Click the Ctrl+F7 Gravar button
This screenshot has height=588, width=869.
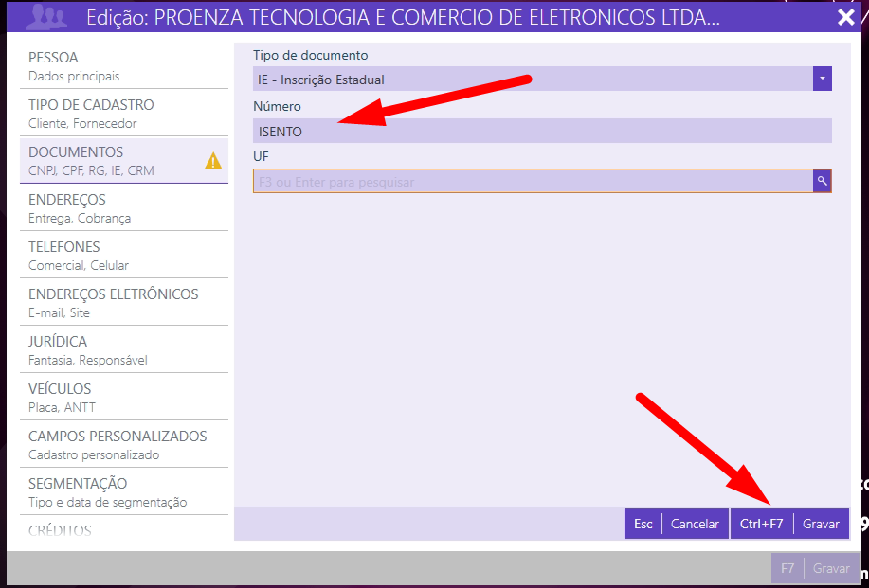789,524
